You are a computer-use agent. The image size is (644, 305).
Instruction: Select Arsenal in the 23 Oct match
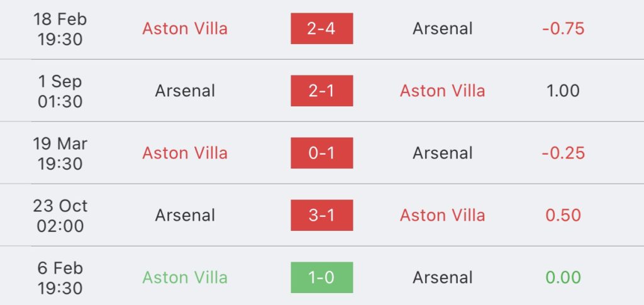(x=185, y=215)
